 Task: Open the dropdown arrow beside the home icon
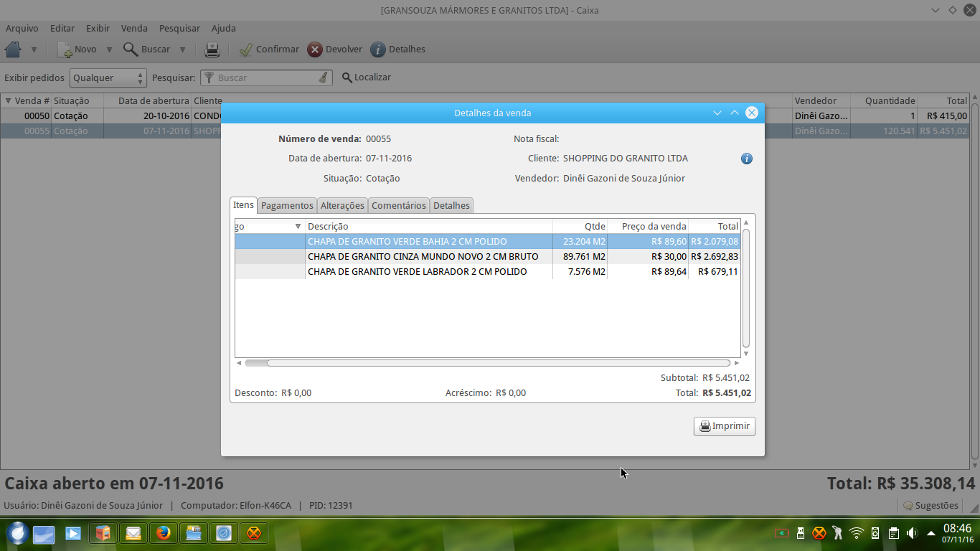tap(34, 50)
